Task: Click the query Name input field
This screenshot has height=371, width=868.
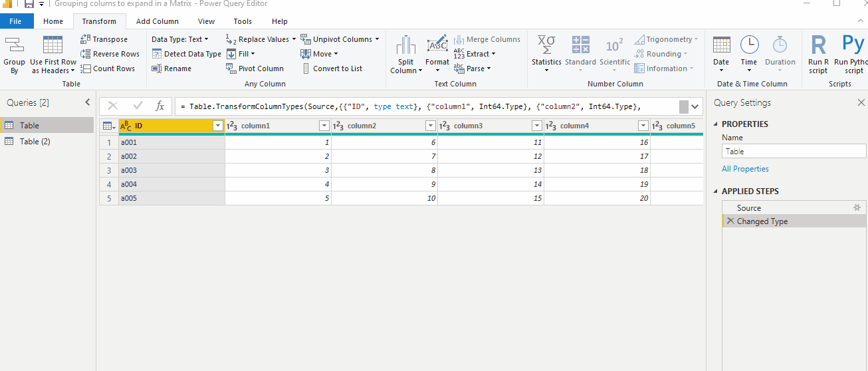Action: tap(794, 152)
